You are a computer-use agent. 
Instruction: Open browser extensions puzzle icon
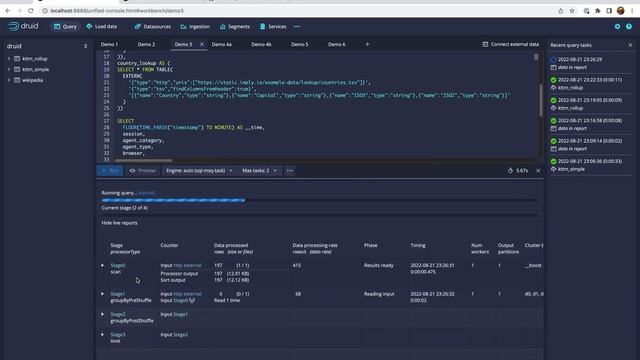tap(598, 11)
